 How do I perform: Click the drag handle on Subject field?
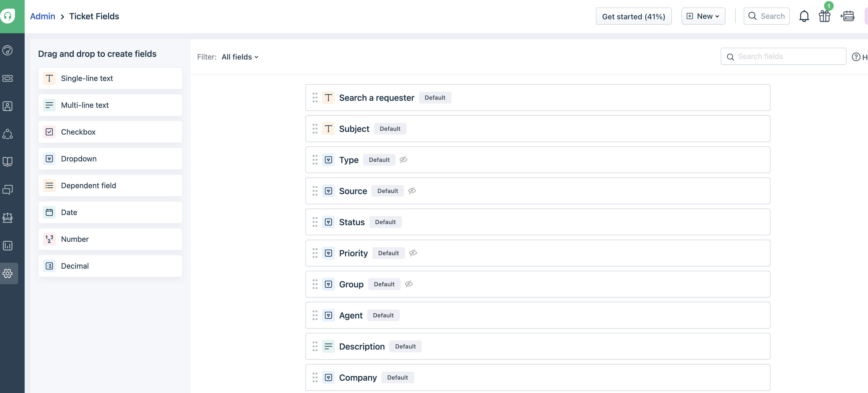(x=315, y=129)
